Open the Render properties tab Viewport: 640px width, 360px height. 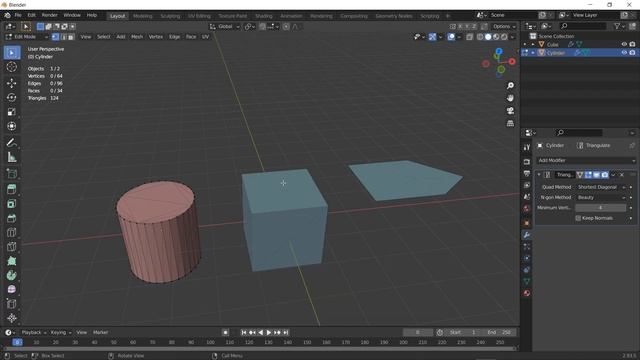pos(527,162)
